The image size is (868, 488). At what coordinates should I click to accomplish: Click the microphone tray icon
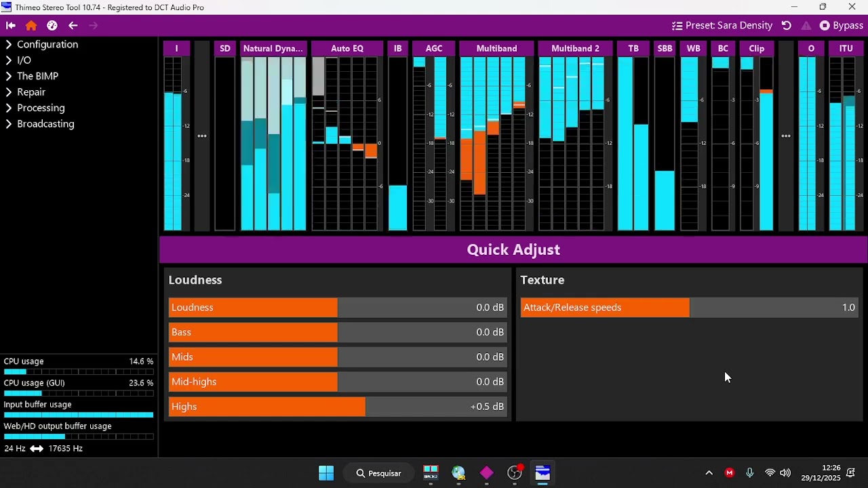point(750,473)
